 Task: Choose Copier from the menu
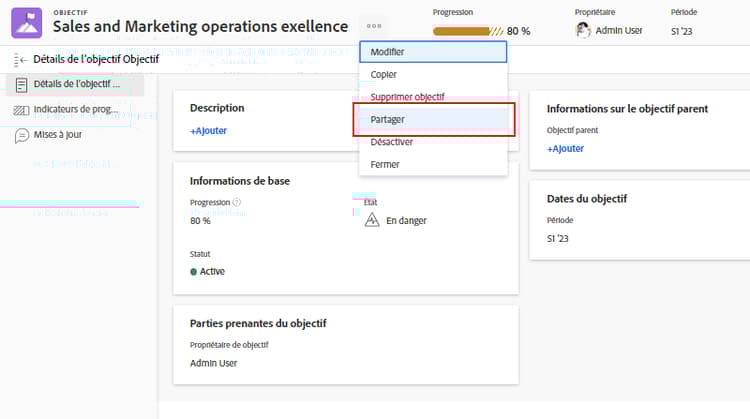tap(433, 75)
